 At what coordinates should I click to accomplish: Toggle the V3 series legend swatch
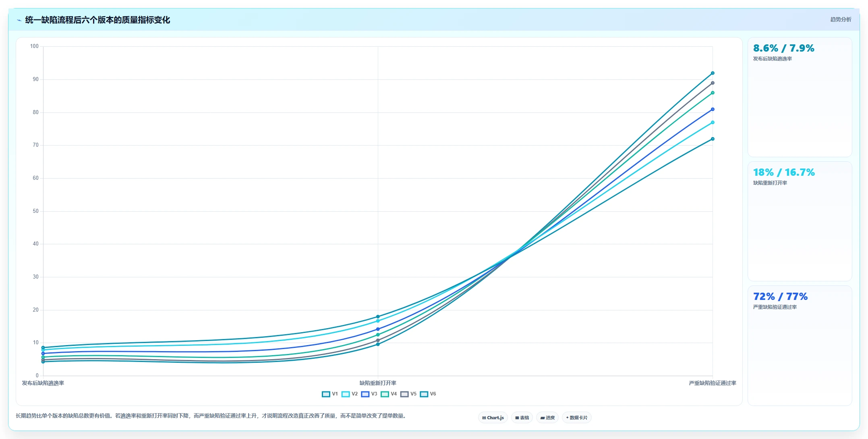pyautogui.click(x=365, y=394)
